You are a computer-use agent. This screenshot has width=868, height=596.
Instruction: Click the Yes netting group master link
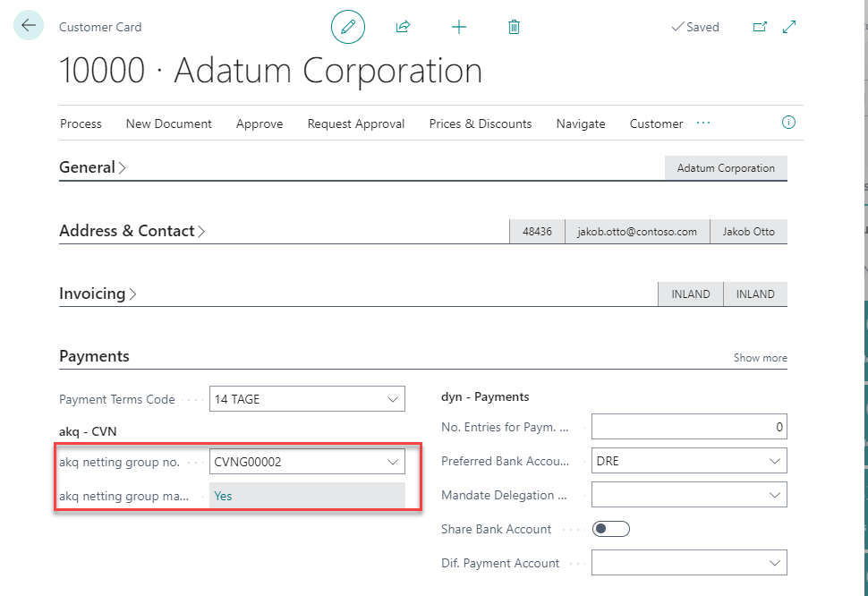[x=223, y=496]
